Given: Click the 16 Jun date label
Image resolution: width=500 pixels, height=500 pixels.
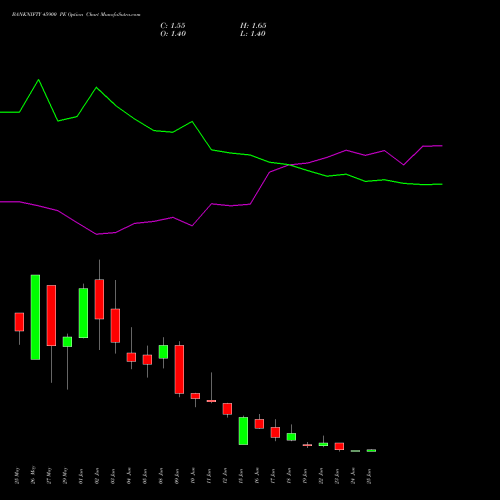Looking at the screenshot, I should click(x=257, y=476).
